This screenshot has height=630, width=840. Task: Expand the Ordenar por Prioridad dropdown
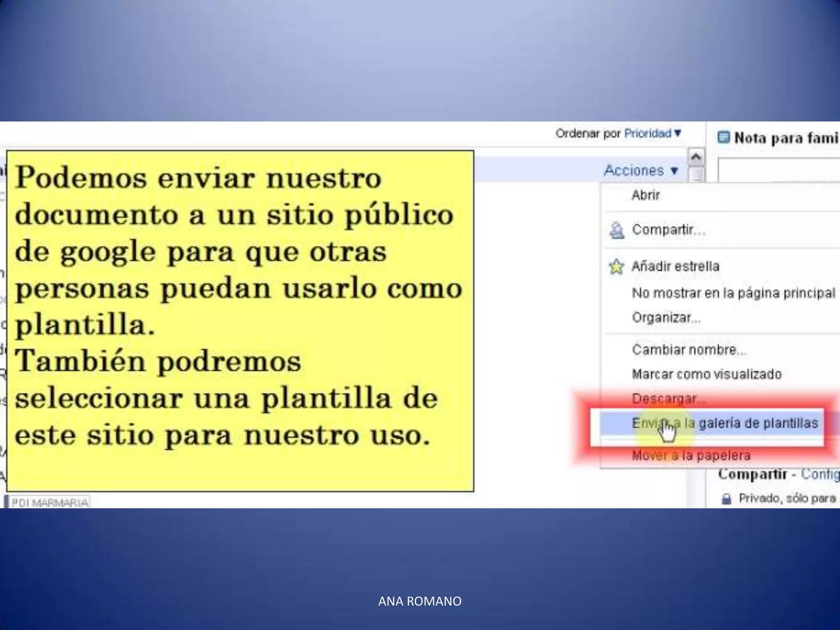tap(647, 133)
